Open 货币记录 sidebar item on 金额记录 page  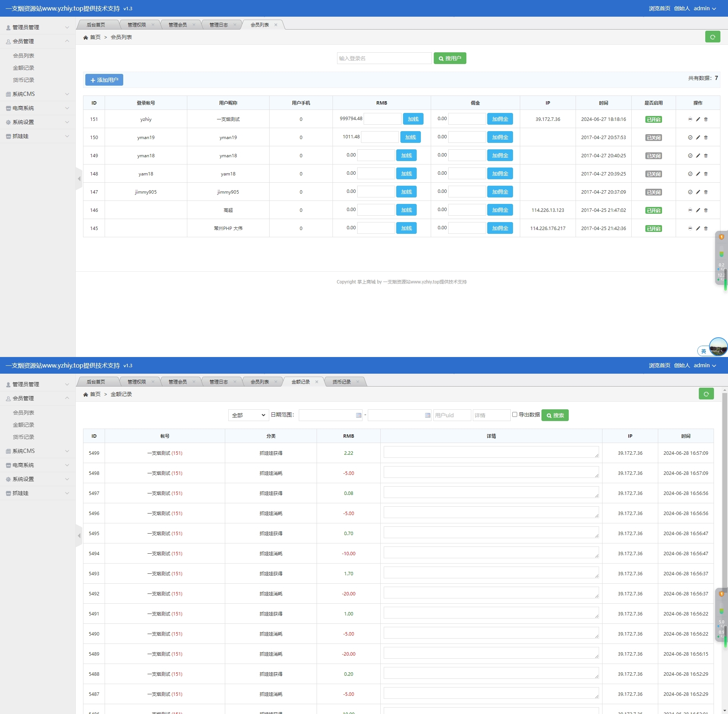24,437
